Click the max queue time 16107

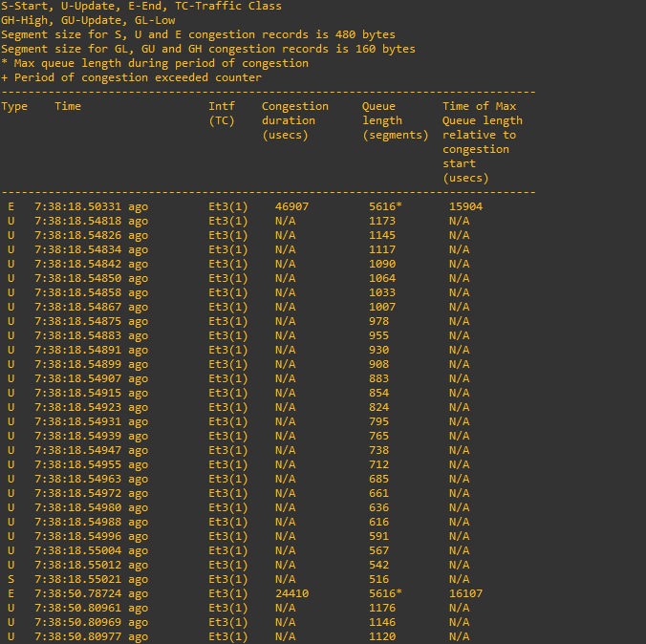coord(465,593)
